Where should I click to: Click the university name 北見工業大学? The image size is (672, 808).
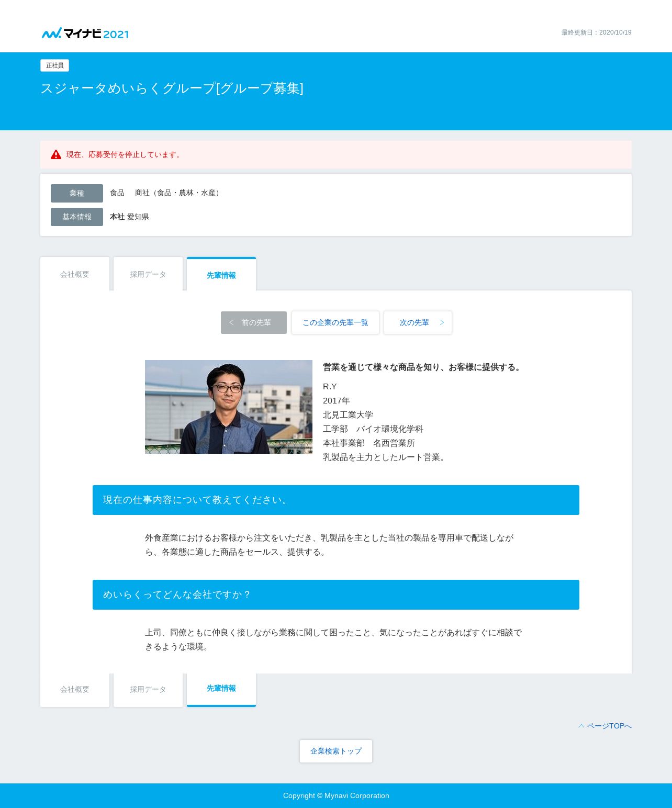[x=348, y=414]
